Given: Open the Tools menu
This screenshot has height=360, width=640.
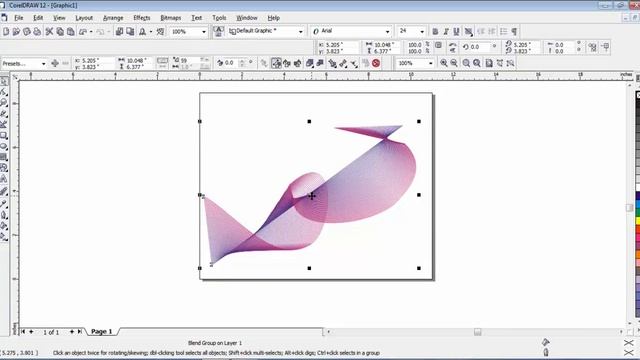Looking at the screenshot, I should 219,18.
